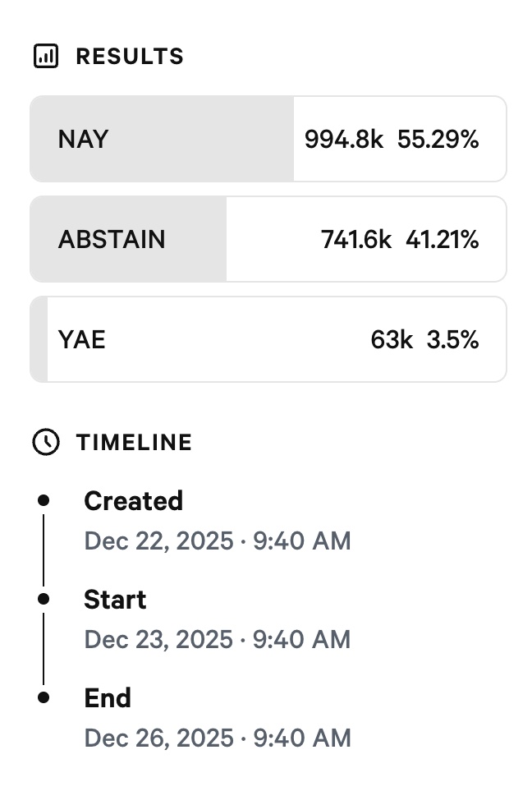Select the YAE result label
The width and height of the screenshot is (532, 805).
[x=82, y=339]
